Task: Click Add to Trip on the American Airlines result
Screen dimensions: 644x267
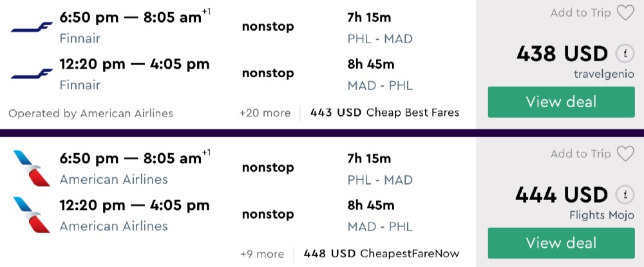Action: coord(580,154)
